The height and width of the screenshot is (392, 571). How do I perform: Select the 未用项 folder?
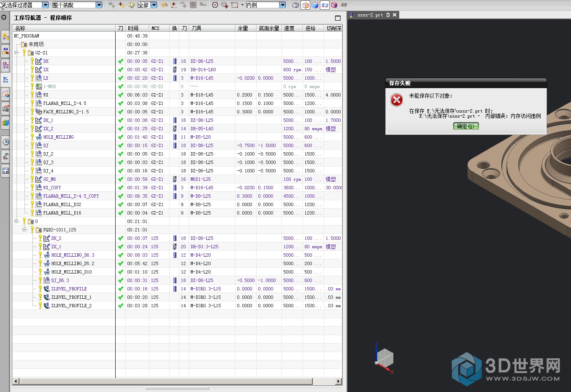[36, 44]
